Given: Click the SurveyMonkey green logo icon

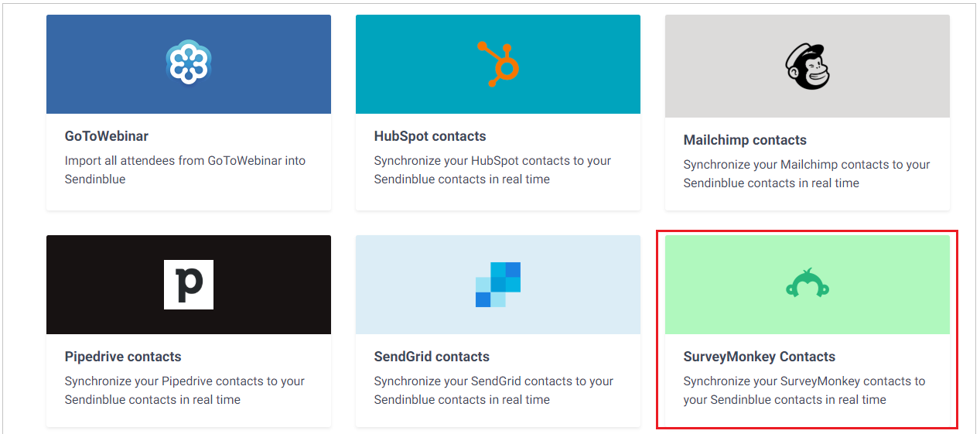Looking at the screenshot, I should [808, 283].
